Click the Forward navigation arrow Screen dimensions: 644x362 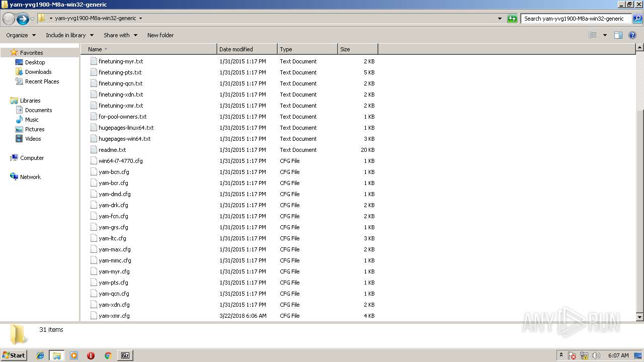pos(23,19)
